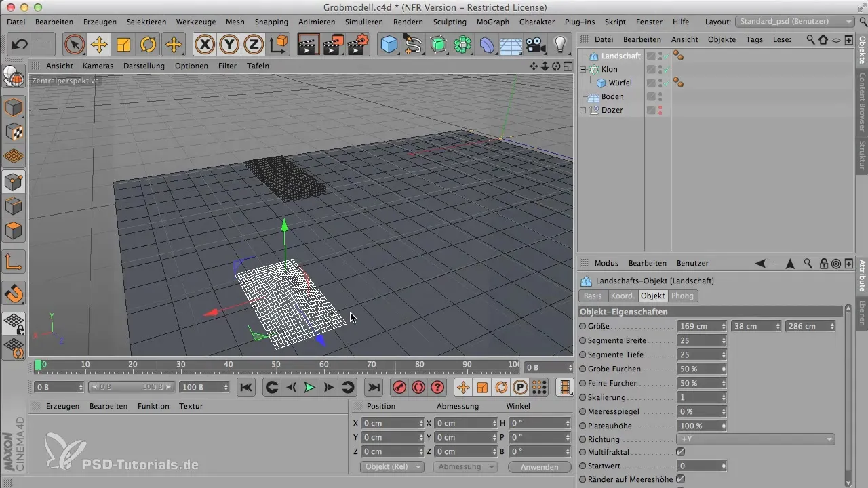Screen dimensions: 868x488
Task: Add a light object
Action: coord(560,45)
